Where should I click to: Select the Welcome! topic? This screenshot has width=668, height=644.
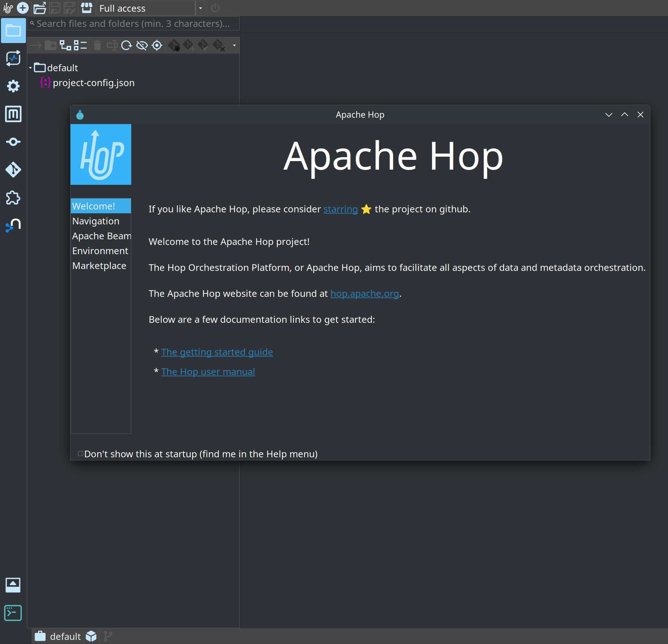pos(101,206)
